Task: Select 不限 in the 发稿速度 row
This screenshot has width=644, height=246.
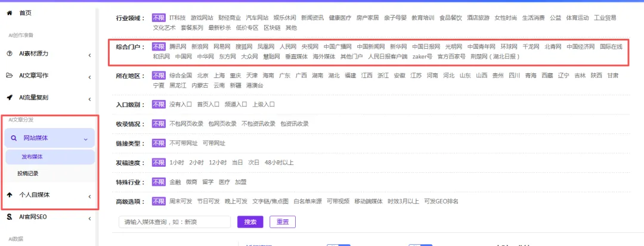Action: point(159,163)
